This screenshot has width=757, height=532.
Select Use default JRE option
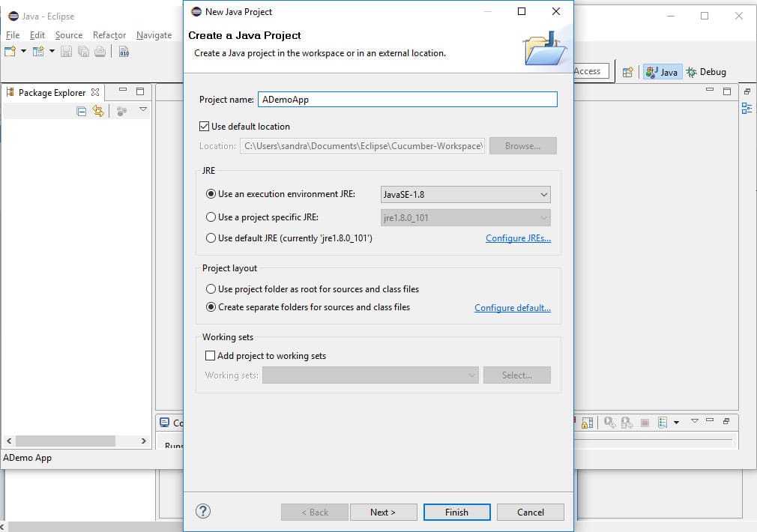point(211,238)
